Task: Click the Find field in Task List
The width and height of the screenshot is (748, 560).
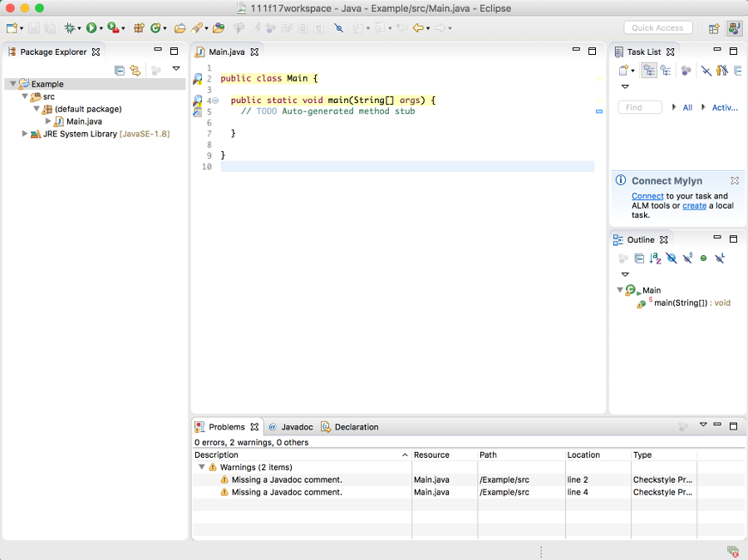Action: pyautogui.click(x=638, y=107)
